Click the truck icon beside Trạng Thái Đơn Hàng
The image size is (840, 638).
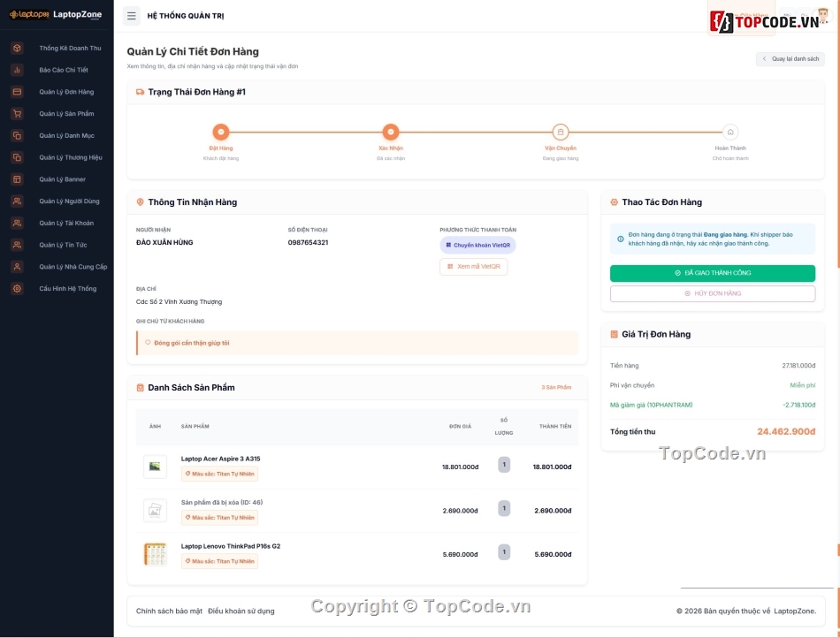[x=141, y=92]
